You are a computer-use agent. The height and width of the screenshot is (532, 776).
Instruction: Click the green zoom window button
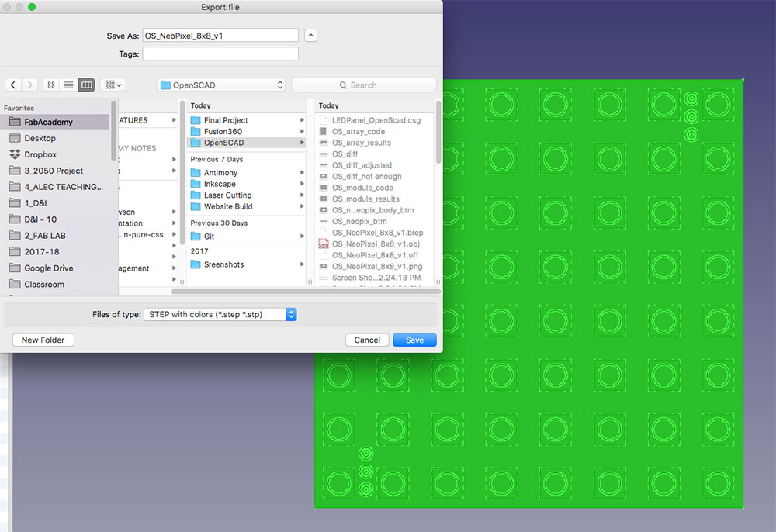point(32,7)
